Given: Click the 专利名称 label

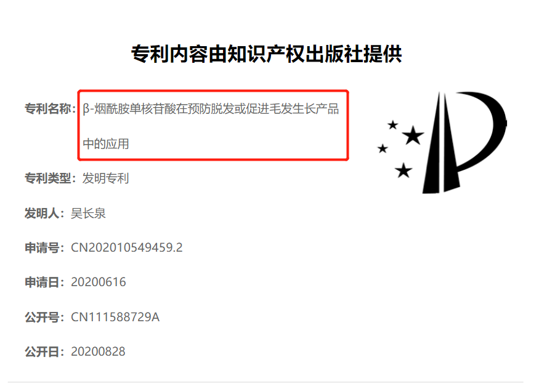Looking at the screenshot, I should coord(51,109).
